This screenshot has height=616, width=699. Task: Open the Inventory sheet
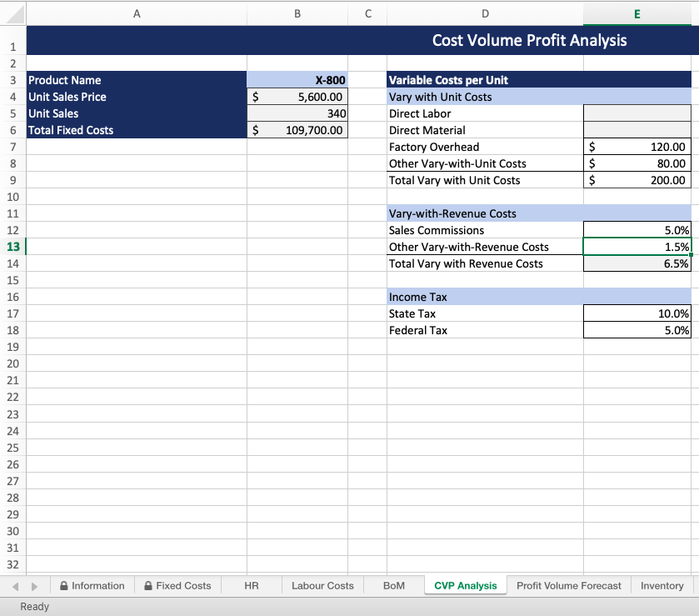point(662,585)
